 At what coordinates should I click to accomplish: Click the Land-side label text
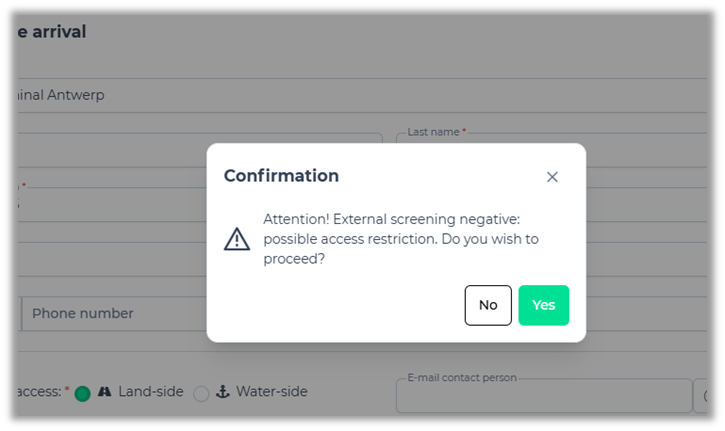(150, 392)
